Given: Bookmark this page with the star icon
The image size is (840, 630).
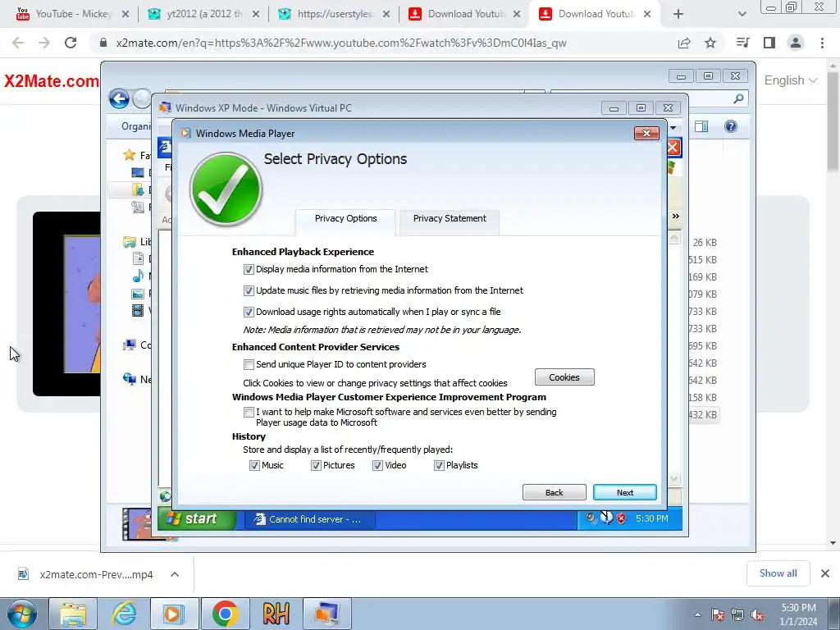Looking at the screenshot, I should click(710, 43).
